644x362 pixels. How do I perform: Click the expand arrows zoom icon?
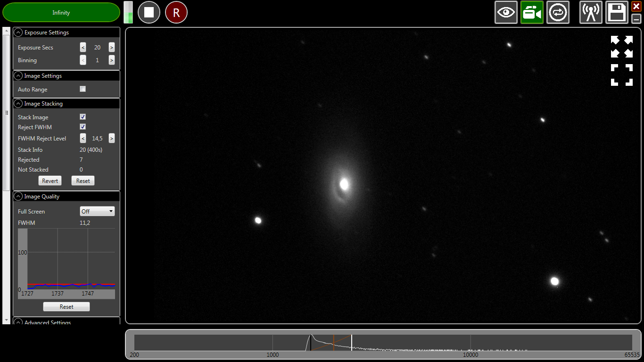[622, 46]
